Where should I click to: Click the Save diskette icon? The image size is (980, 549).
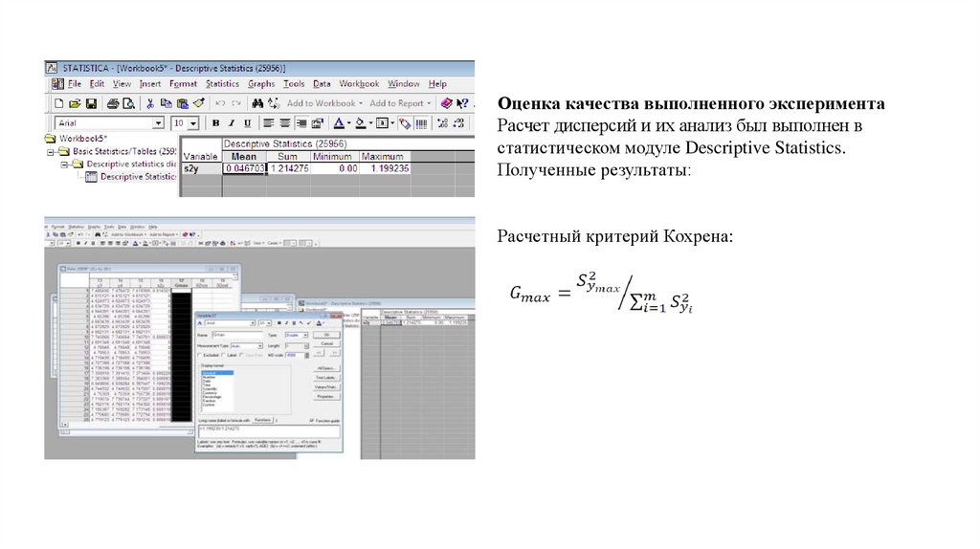(x=91, y=103)
